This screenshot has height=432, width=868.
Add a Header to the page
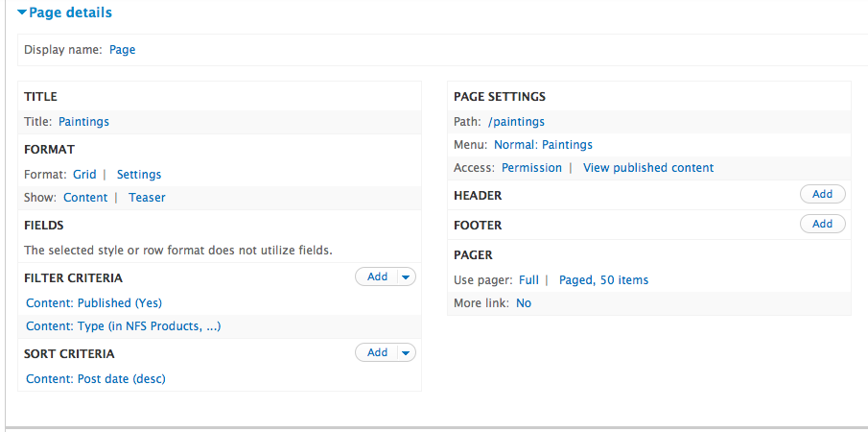(x=823, y=194)
